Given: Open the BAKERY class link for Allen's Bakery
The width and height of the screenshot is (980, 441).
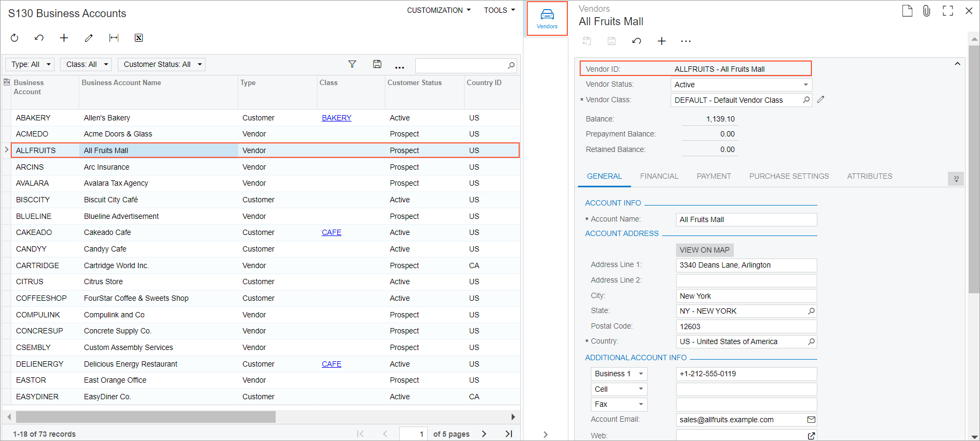Looking at the screenshot, I should 336,118.
